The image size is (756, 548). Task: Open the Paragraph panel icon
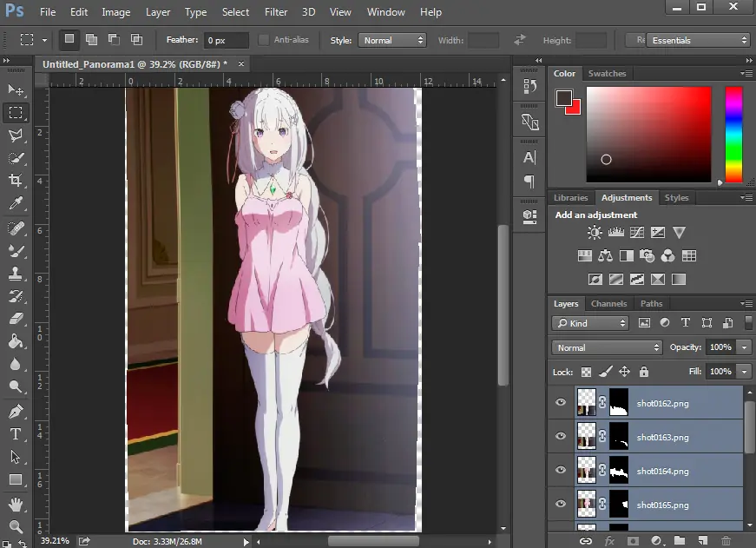pyautogui.click(x=529, y=181)
